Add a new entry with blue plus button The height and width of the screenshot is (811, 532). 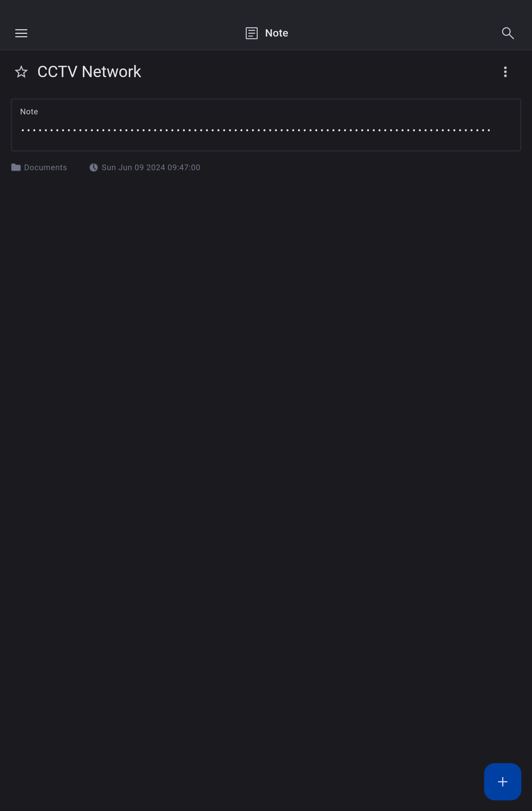click(502, 781)
